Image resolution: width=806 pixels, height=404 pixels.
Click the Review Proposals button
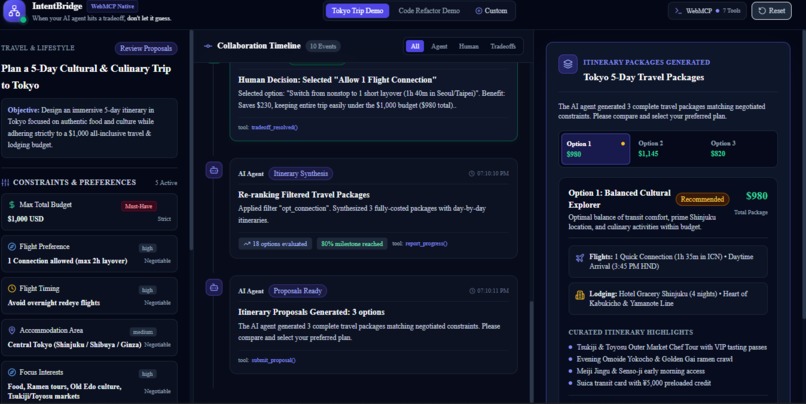(146, 48)
